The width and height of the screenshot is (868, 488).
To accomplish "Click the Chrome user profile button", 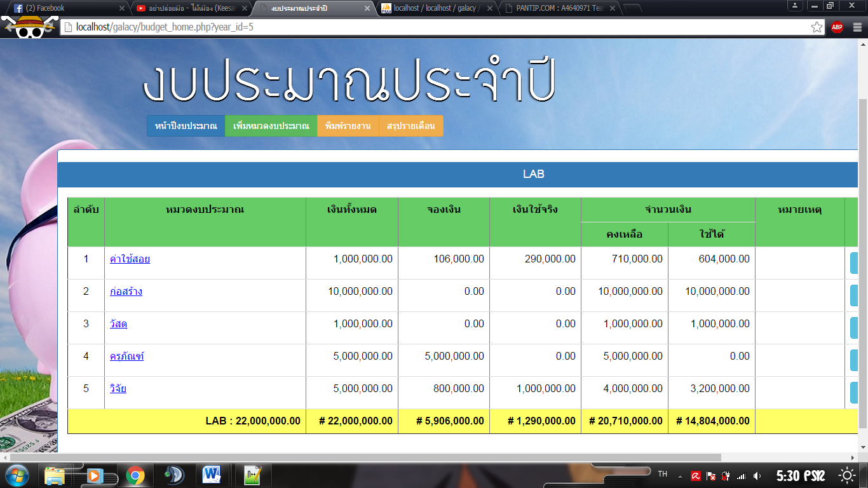I will click(796, 5).
